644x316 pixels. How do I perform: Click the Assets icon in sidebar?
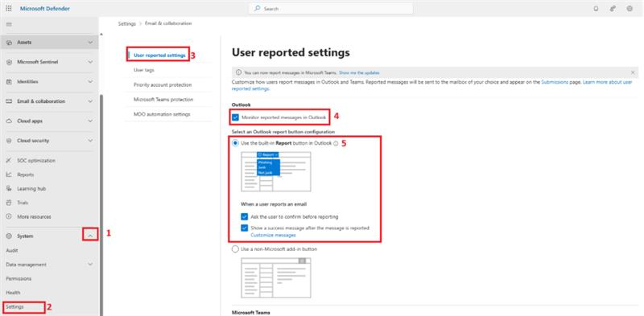tap(9, 43)
